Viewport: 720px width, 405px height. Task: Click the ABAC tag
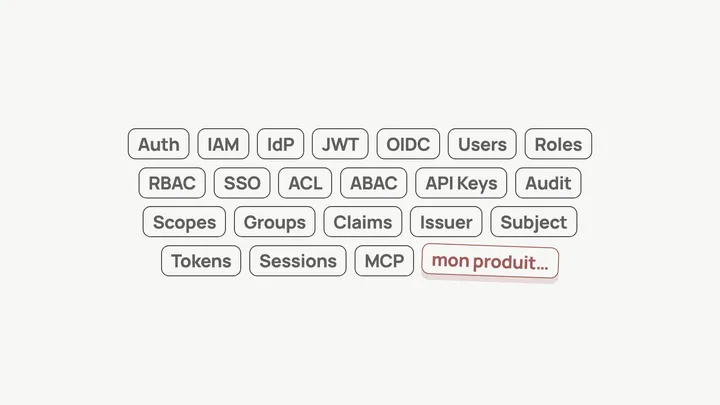(x=373, y=183)
